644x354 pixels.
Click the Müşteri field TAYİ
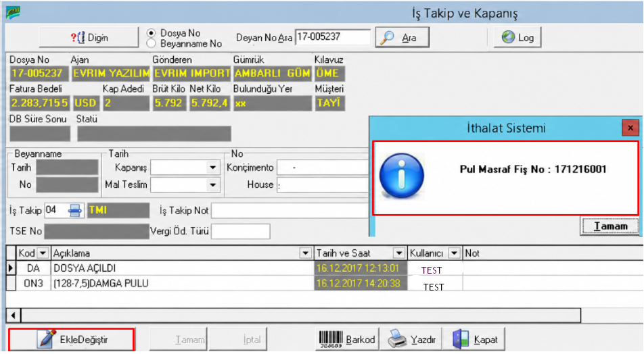pyautogui.click(x=329, y=103)
